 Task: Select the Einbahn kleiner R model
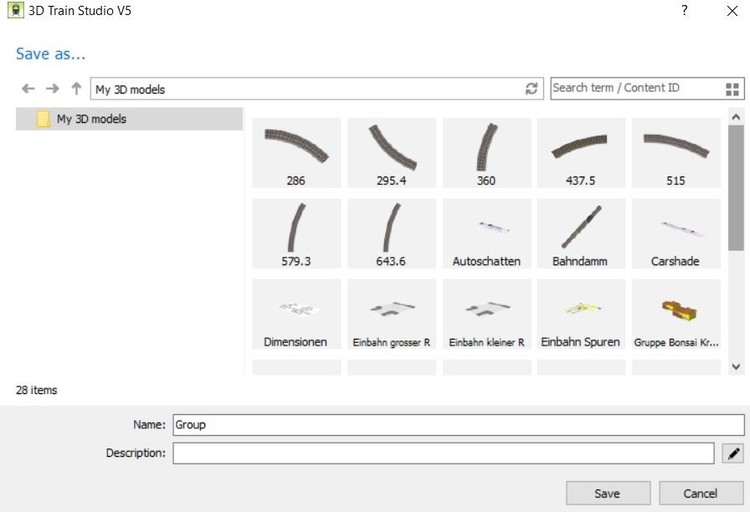(x=486, y=314)
